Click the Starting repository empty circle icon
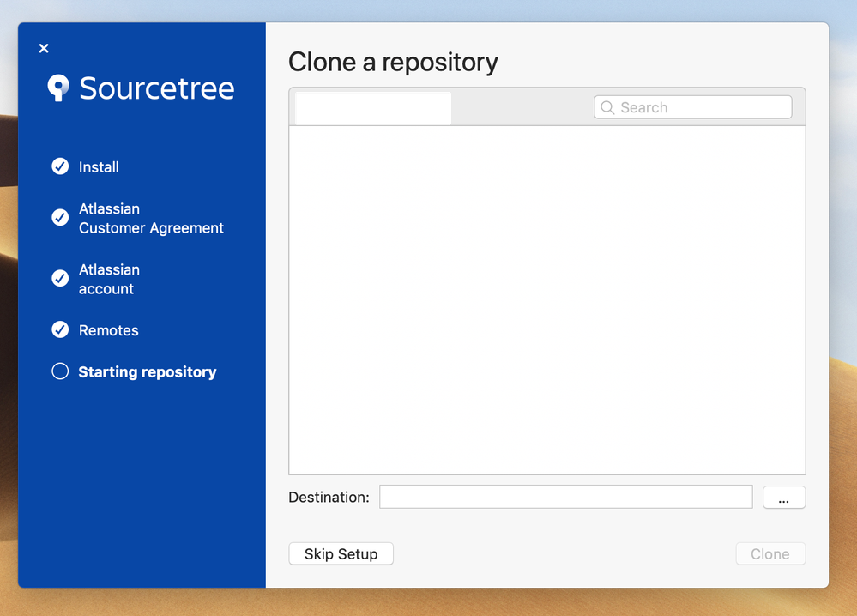The width and height of the screenshot is (857, 616). pos(60,371)
